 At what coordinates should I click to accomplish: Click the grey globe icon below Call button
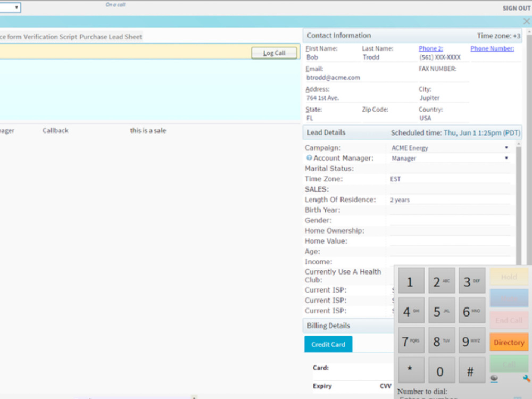(x=494, y=378)
